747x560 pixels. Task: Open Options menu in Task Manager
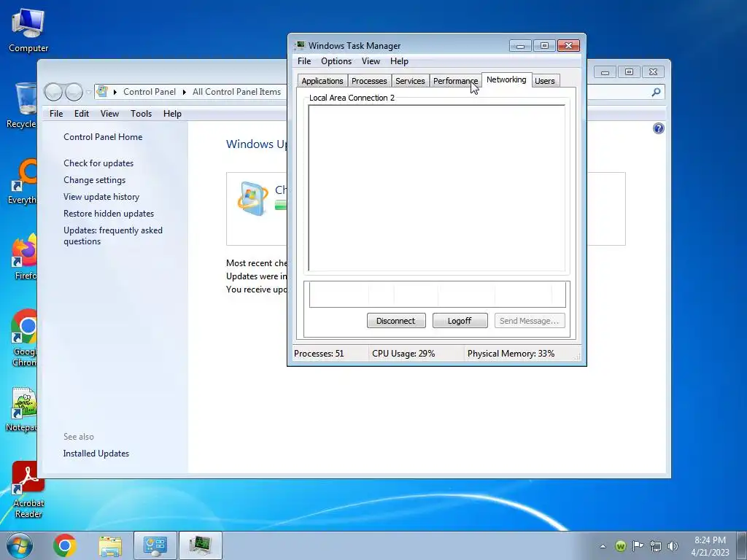point(336,61)
